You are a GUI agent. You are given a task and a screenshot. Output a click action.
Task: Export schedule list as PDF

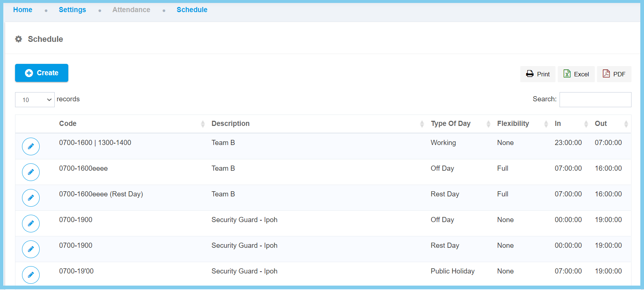614,74
